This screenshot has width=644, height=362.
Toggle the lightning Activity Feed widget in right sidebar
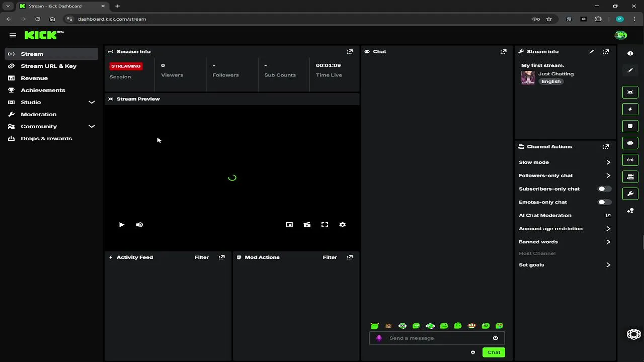(630, 109)
